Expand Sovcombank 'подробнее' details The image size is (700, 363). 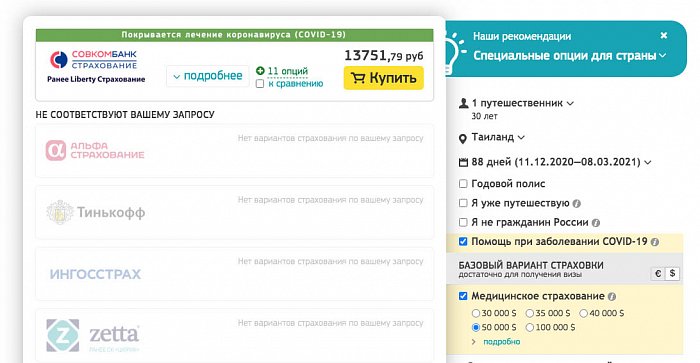point(208,76)
